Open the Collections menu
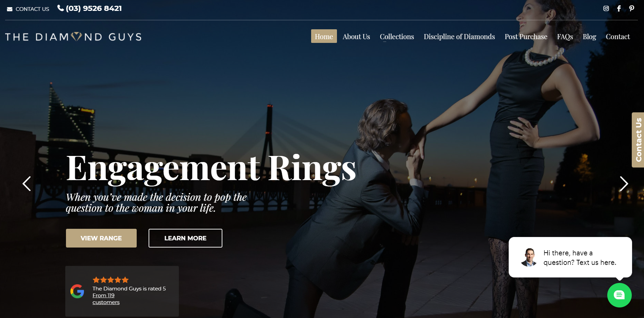 [x=397, y=36]
